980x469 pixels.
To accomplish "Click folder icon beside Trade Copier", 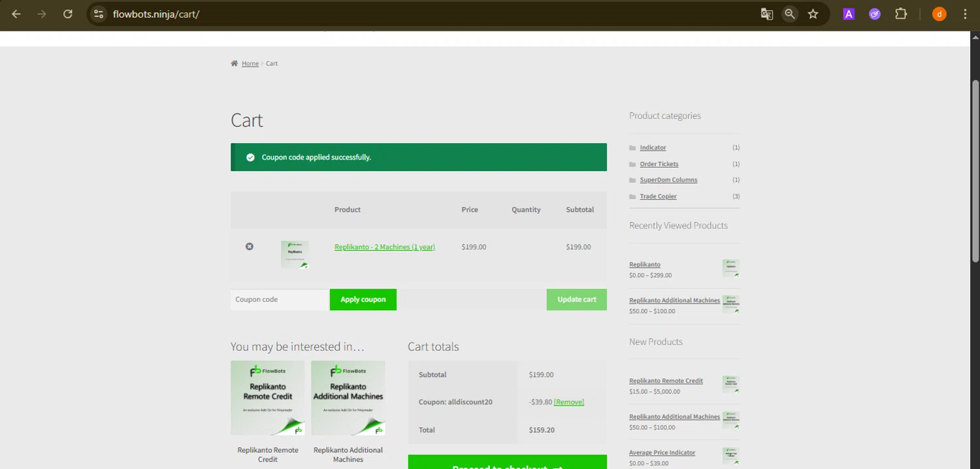I will click(x=632, y=196).
